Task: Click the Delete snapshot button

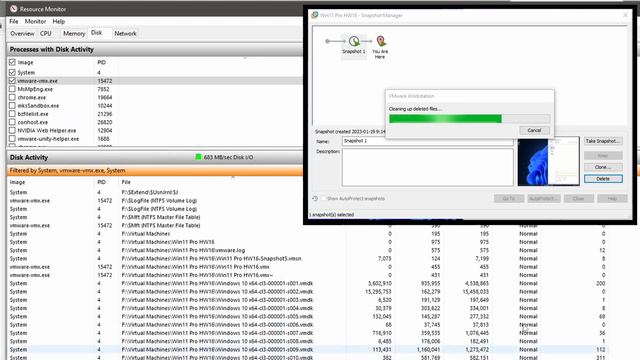Action: pyautogui.click(x=603, y=179)
